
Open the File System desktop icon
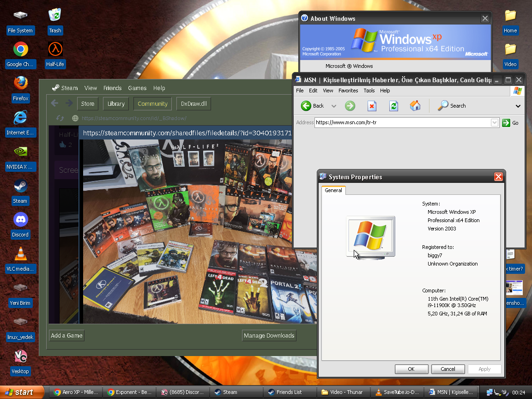click(x=20, y=22)
